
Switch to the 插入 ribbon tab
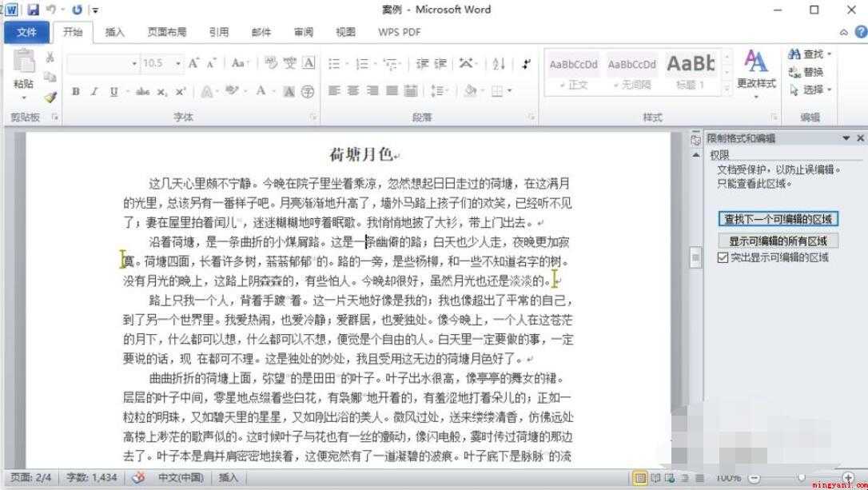(115, 32)
